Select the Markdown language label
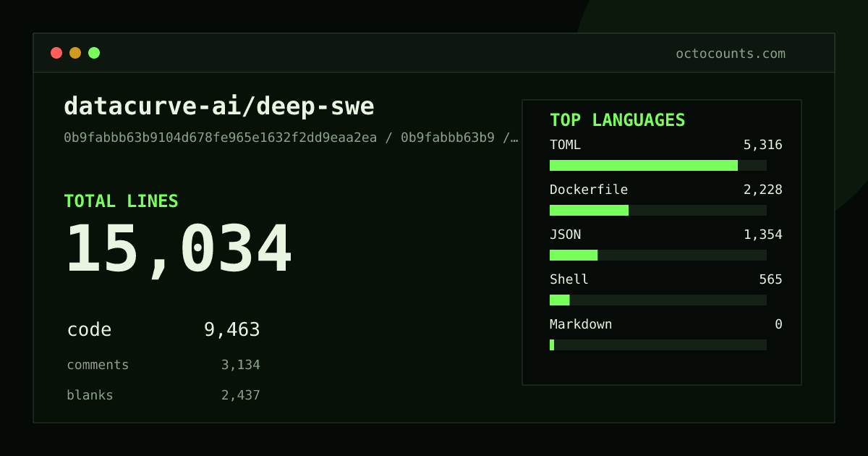Image resolution: width=868 pixels, height=456 pixels. [x=581, y=324]
